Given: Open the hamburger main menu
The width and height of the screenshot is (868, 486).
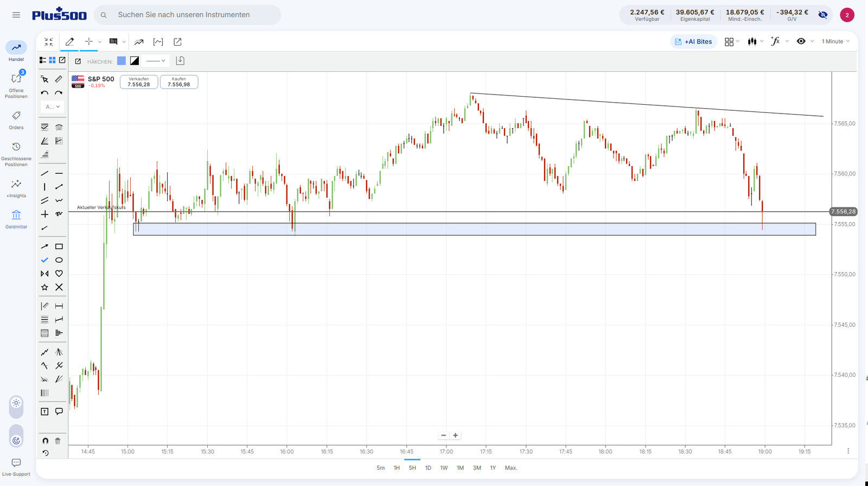Looking at the screenshot, I should click(x=16, y=15).
